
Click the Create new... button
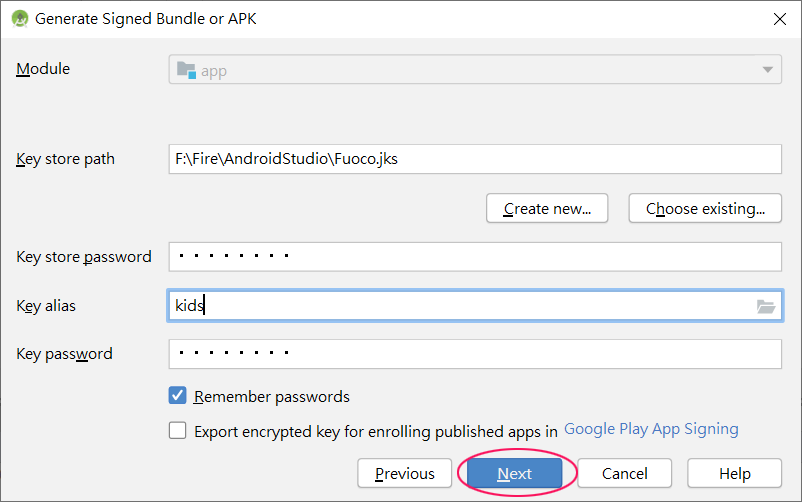coord(547,208)
